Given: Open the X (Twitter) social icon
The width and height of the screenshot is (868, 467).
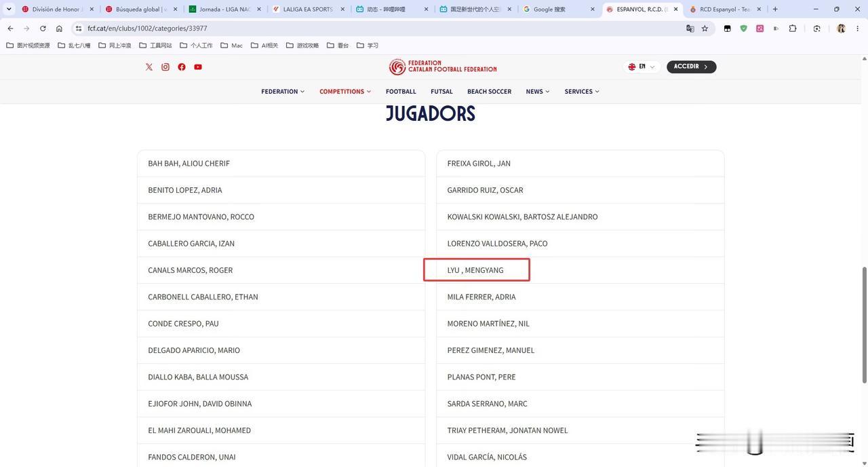Looking at the screenshot, I should (149, 67).
